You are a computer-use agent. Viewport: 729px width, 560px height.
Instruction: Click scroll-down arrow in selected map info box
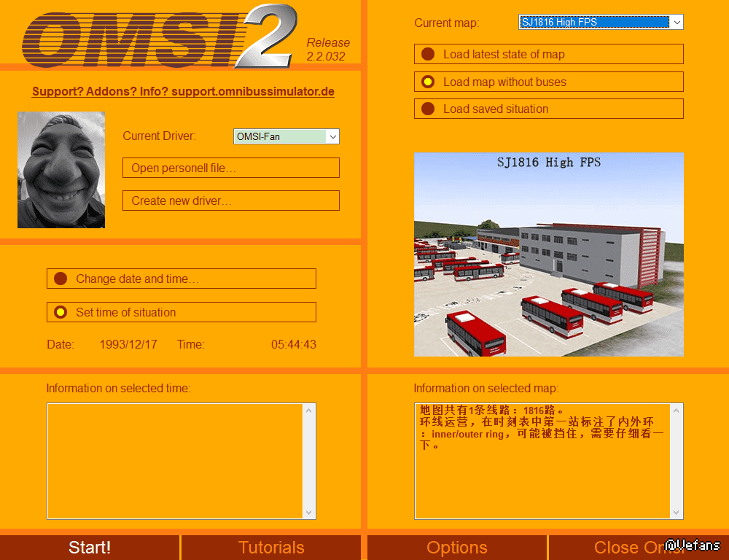[676, 513]
